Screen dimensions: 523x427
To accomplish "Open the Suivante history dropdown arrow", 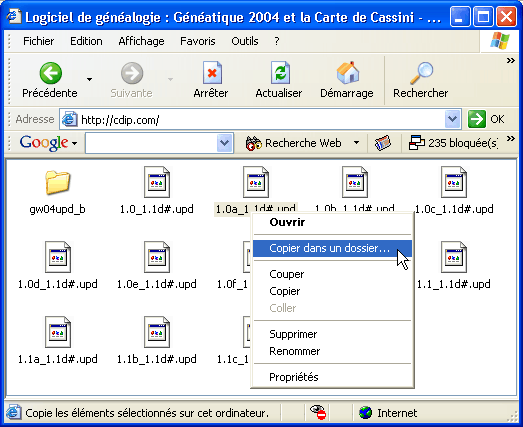I will 170,79.
